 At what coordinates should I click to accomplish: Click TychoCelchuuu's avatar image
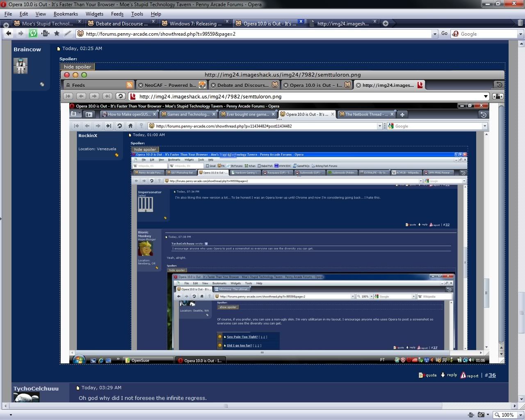27,397
